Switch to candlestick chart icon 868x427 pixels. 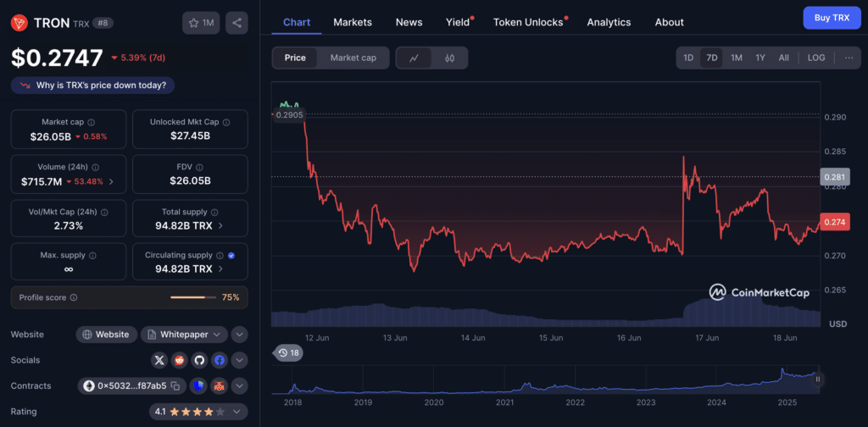click(x=449, y=58)
